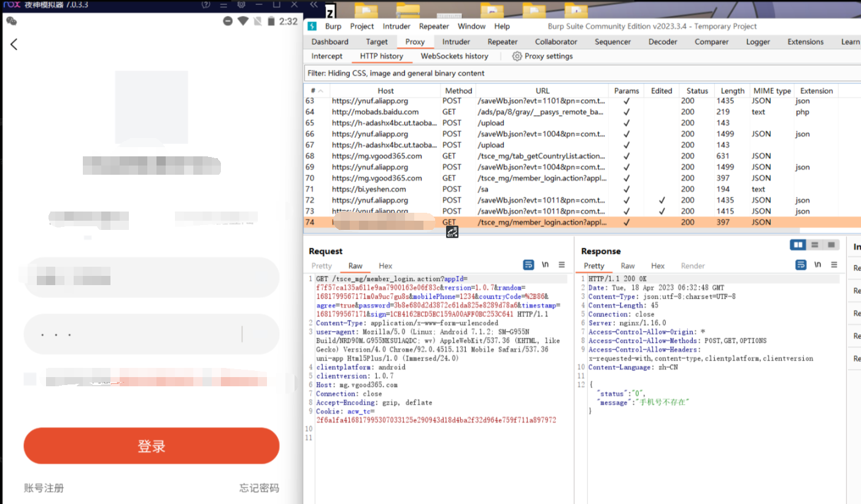The height and width of the screenshot is (504, 861).
Task: Sort history by Host column header
Action: pyautogui.click(x=385, y=91)
